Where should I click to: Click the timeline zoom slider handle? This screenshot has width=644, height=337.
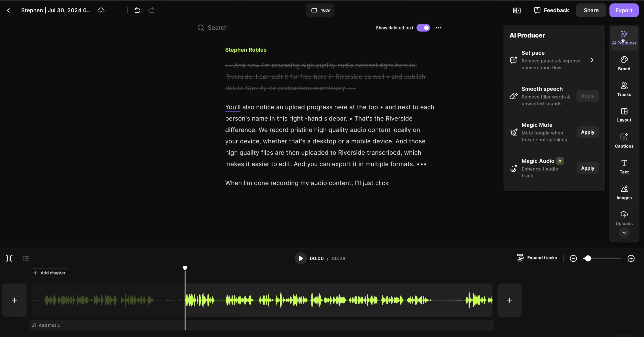coord(588,258)
